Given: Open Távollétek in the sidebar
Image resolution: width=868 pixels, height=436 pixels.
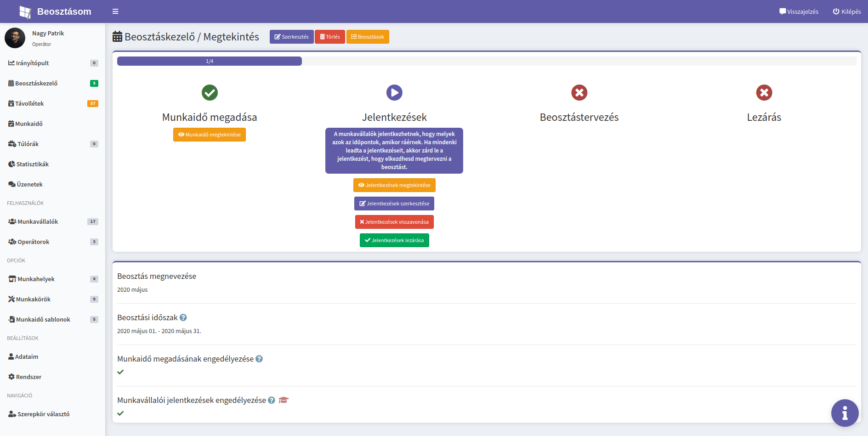Looking at the screenshot, I should 29,103.
